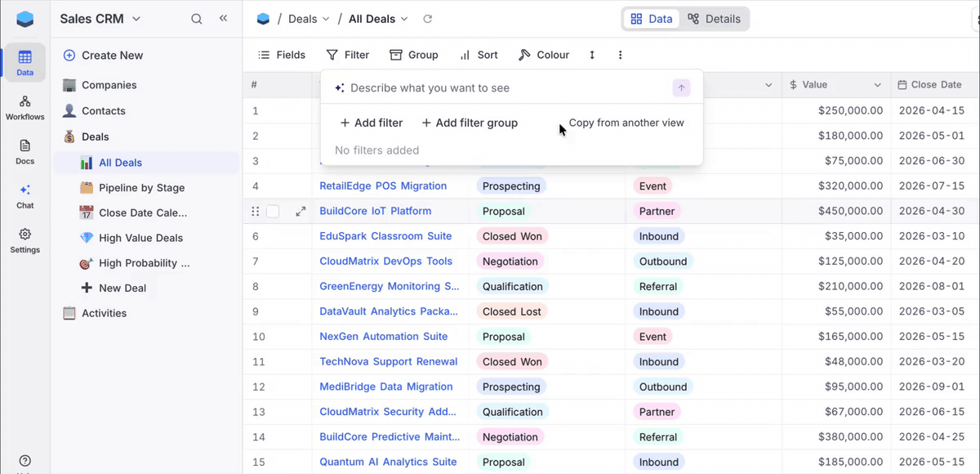
Task: Submit the AI filter prompt arrow
Action: tap(681, 88)
